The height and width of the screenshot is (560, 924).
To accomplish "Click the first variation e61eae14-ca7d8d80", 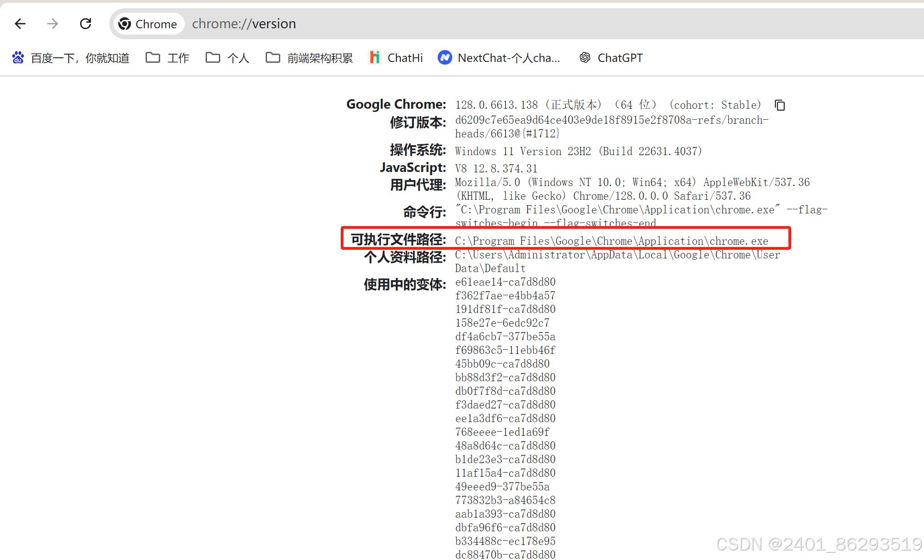I will point(505,282).
